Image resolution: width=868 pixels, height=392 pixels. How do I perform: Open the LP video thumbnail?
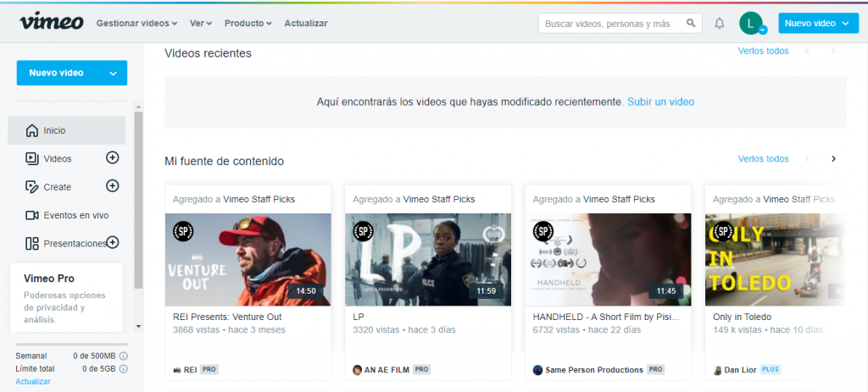(x=428, y=259)
